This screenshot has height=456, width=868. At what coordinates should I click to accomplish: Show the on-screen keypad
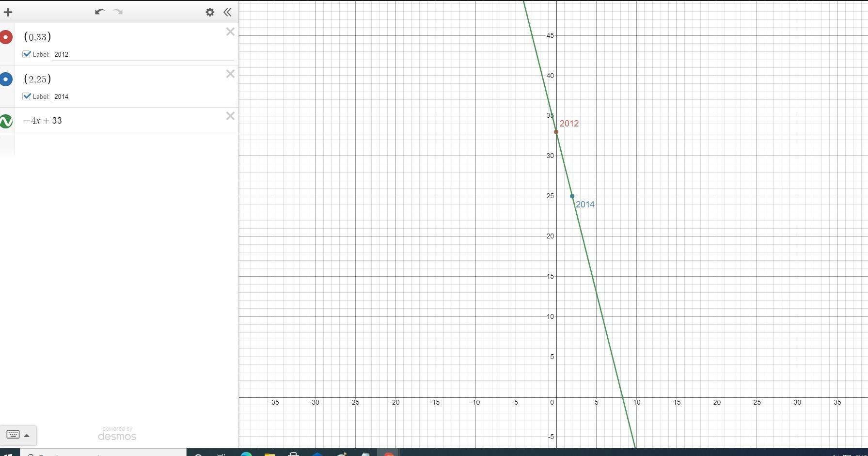(x=18, y=435)
